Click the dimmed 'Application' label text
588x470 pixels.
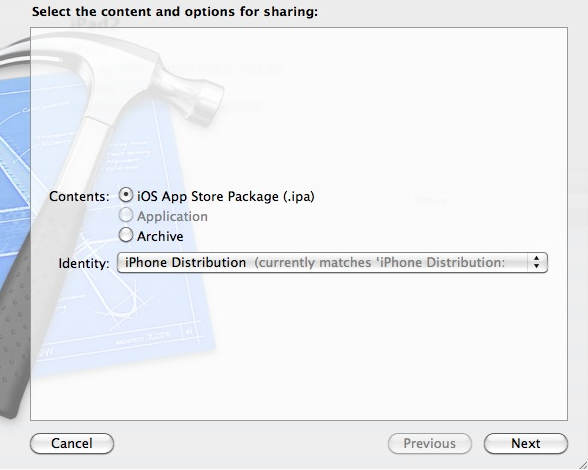172,216
